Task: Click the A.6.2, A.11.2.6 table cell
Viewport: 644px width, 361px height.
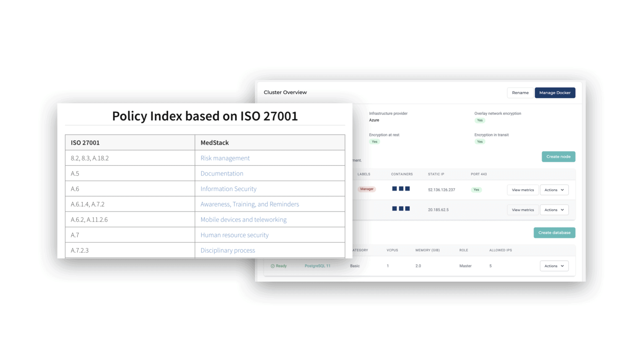Action: click(x=130, y=219)
